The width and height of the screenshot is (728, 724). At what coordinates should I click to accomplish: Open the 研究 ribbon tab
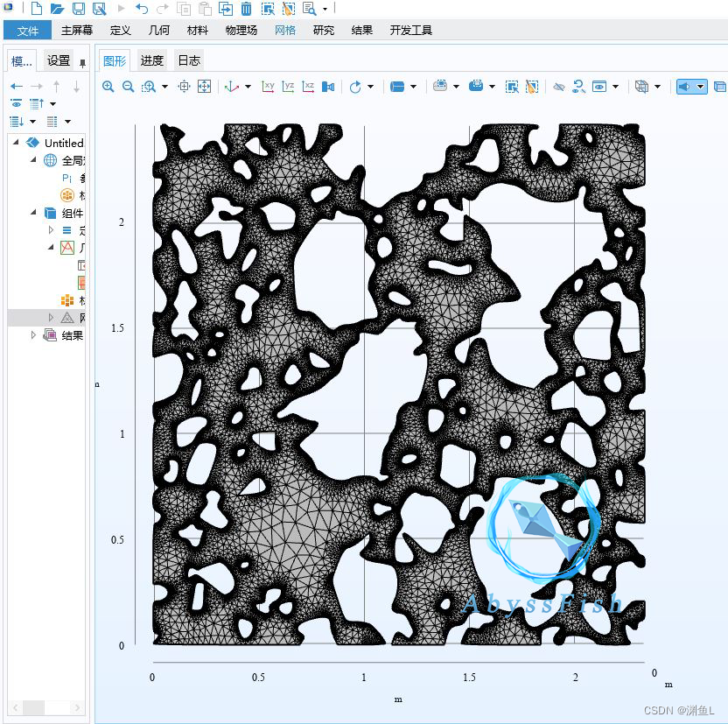[324, 31]
